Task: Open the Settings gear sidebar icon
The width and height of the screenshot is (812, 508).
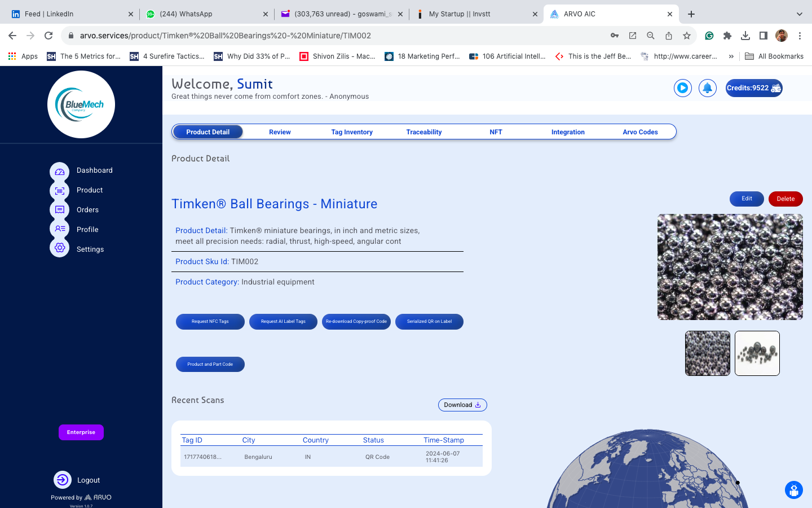Action: pyautogui.click(x=60, y=248)
